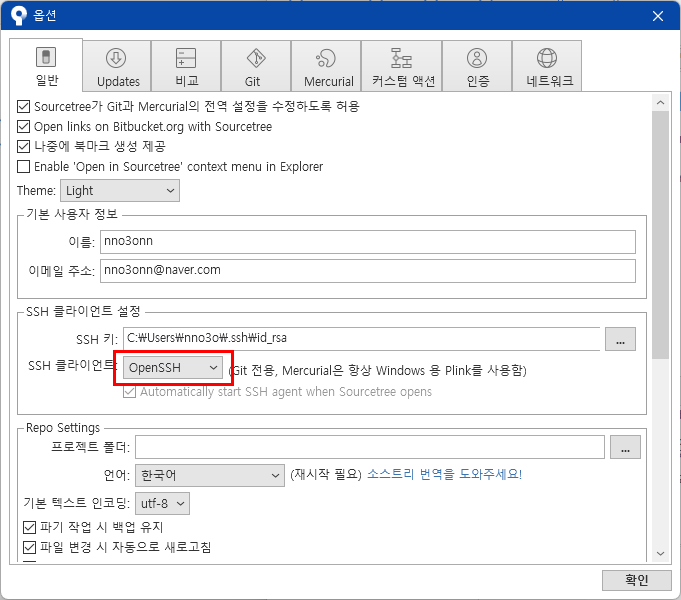Switch to the 네트워크 tab
This screenshot has height=600, width=681.
[x=547, y=66]
